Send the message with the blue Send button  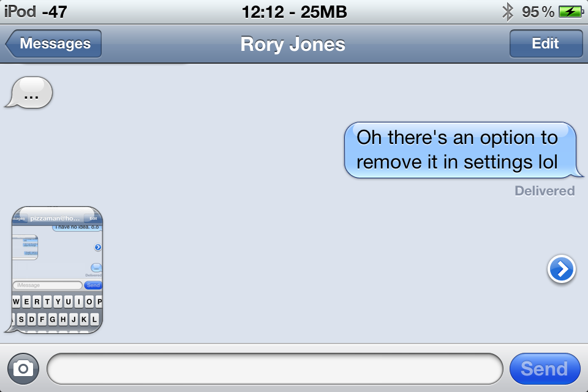coord(545,369)
